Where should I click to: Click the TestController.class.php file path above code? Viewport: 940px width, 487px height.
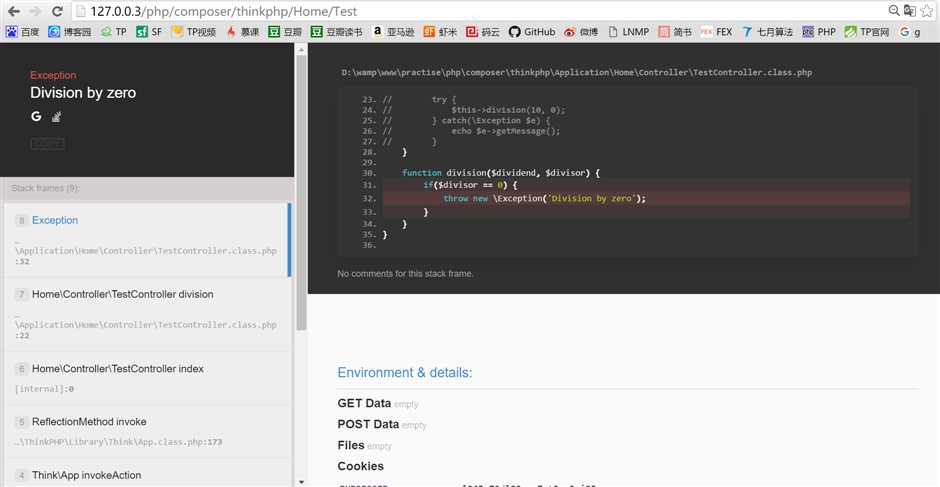(x=577, y=73)
